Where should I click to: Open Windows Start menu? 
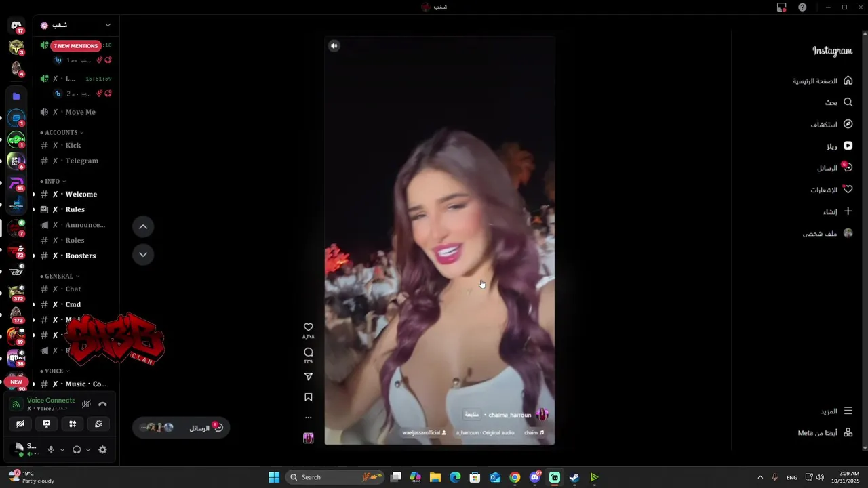tap(274, 477)
